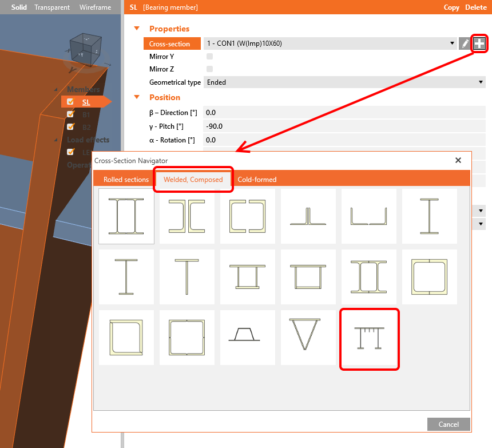The width and height of the screenshot is (492, 448).
Task: Add new cross-section with plus icon
Action: click(x=479, y=43)
